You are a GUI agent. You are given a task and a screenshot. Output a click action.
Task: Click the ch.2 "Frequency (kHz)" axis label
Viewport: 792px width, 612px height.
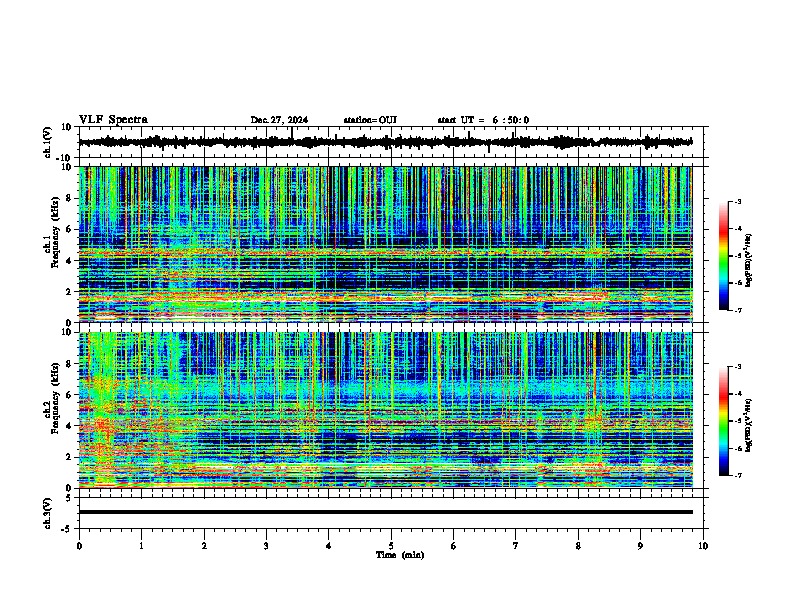(55, 398)
